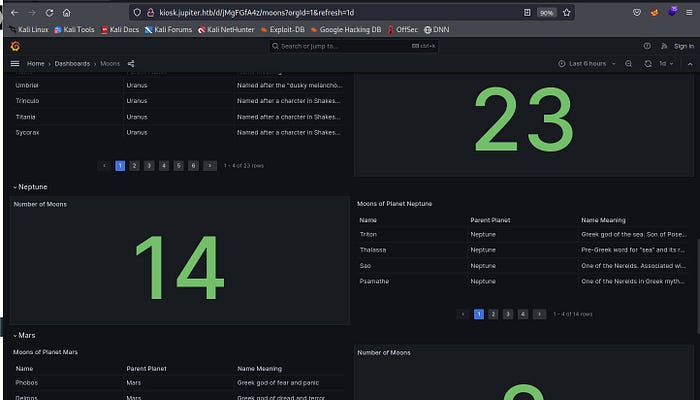The height and width of the screenshot is (400, 700).
Task: Click the Sign in link
Action: [683, 46]
